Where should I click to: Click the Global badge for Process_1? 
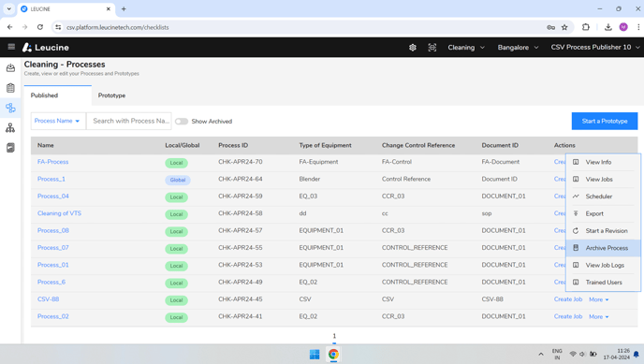pos(178,180)
